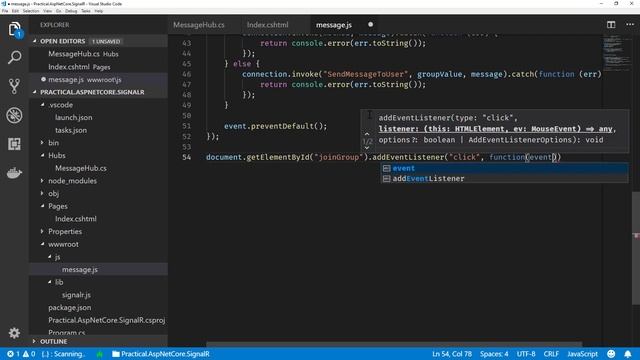
Task: Open feedback smiley in status bar
Action: (x=611, y=354)
